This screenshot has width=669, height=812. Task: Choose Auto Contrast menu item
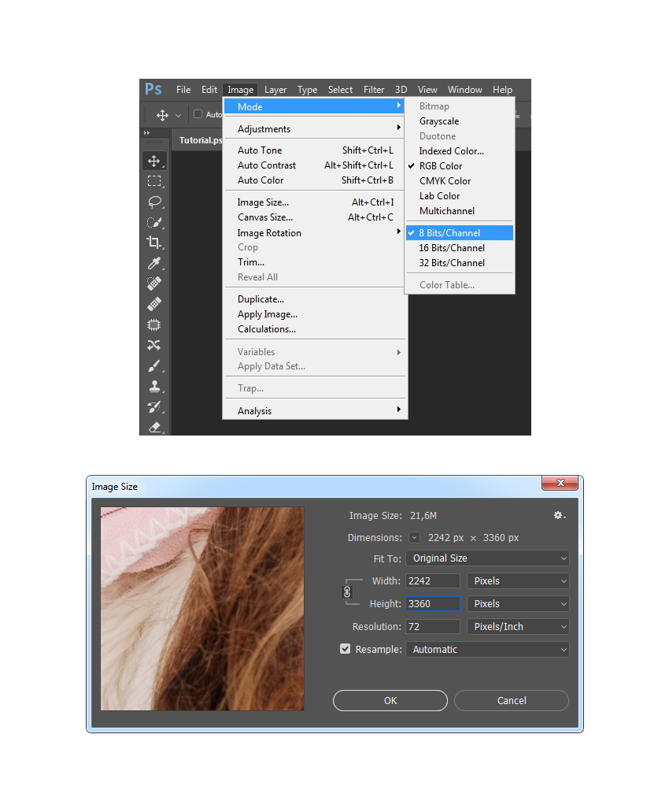click(x=315, y=165)
